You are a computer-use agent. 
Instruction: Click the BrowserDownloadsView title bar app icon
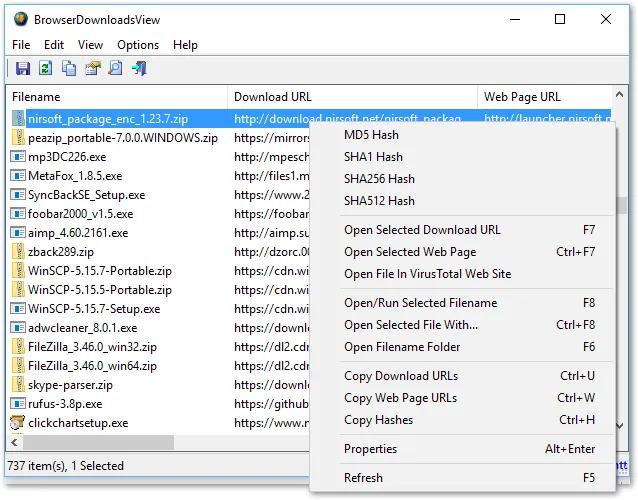click(x=20, y=19)
